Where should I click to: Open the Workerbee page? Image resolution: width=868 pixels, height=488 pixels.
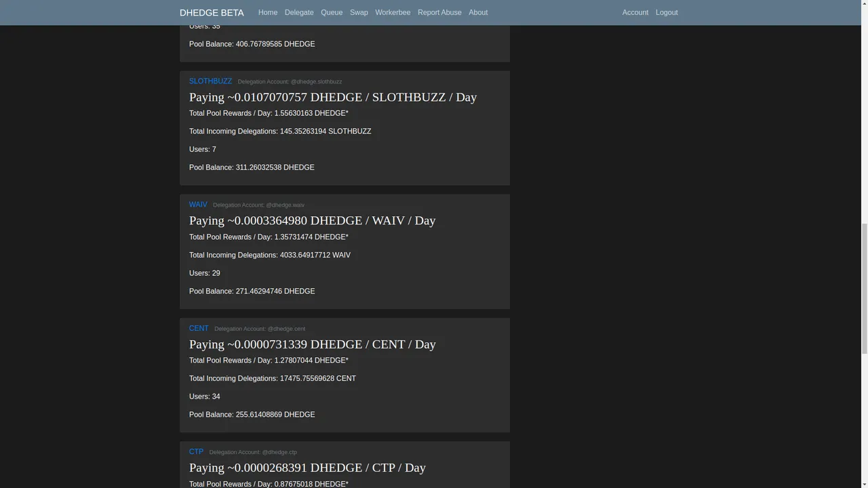(x=393, y=12)
